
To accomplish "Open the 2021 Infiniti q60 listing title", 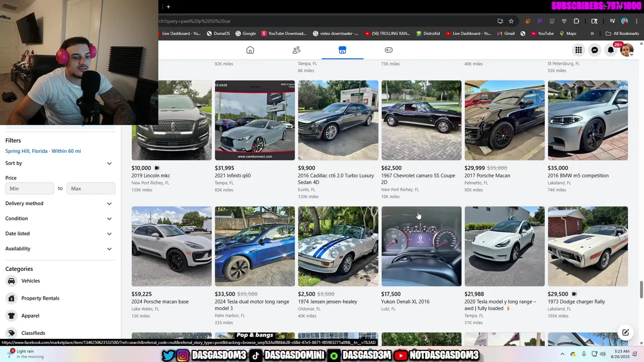I will (232, 176).
